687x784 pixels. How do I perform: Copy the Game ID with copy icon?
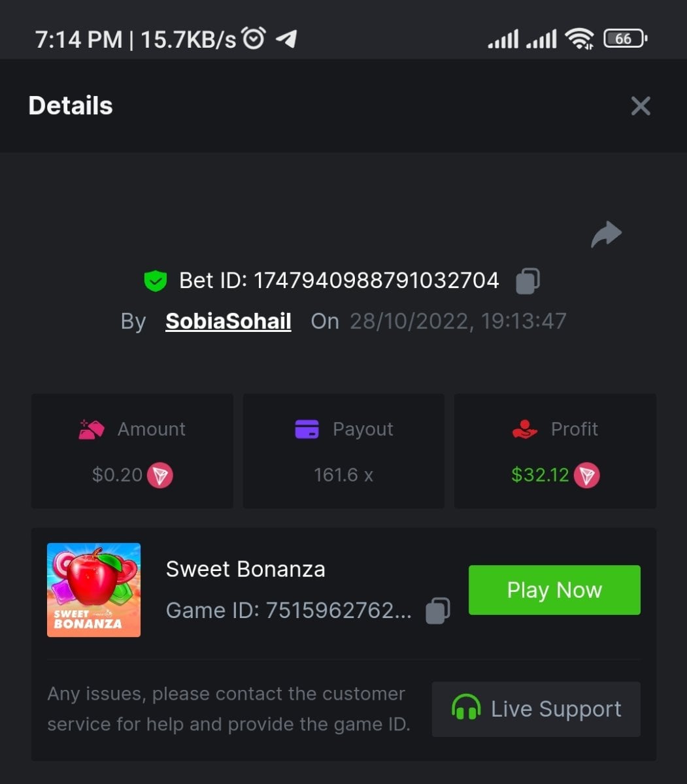point(438,611)
